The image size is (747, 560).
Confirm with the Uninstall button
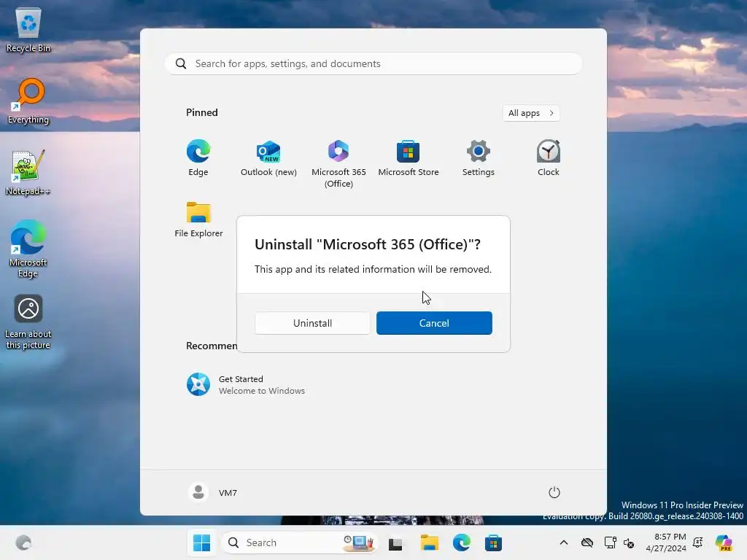312,323
